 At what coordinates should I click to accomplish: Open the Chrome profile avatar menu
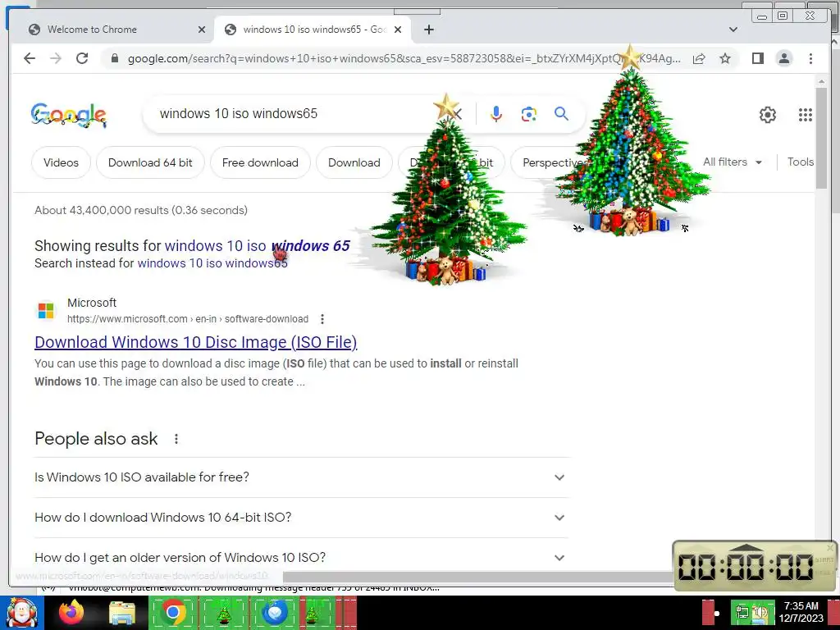coord(783,58)
